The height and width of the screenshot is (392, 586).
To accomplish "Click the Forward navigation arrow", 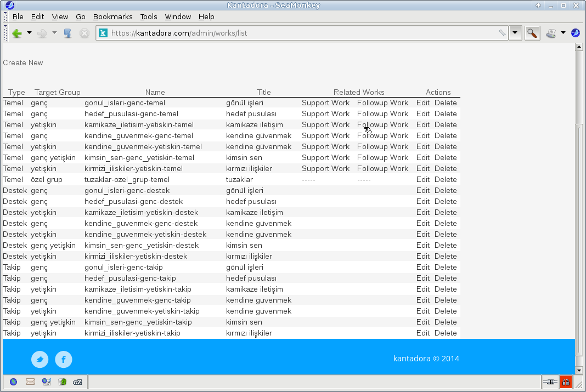I will (42, 33).
